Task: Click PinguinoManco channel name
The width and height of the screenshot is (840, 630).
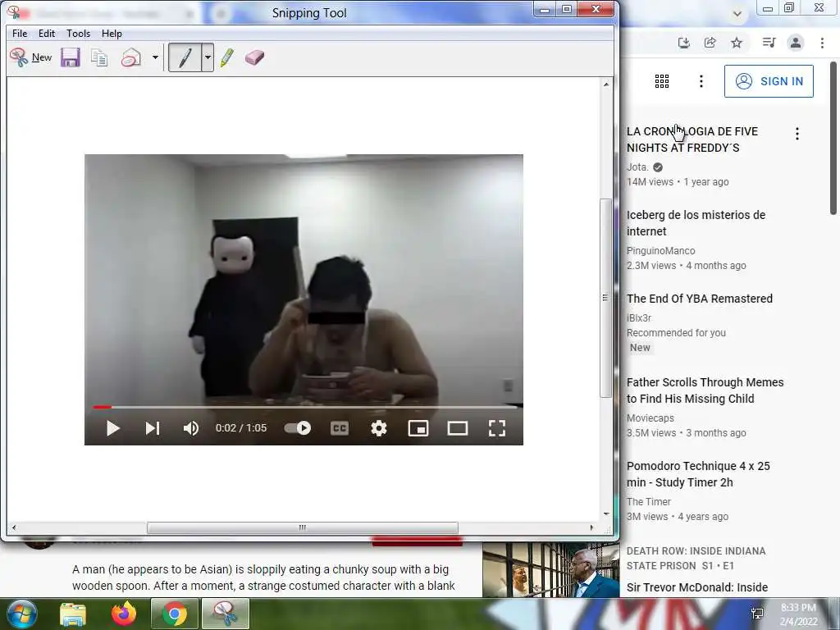Action: click(x=661, y=251)
